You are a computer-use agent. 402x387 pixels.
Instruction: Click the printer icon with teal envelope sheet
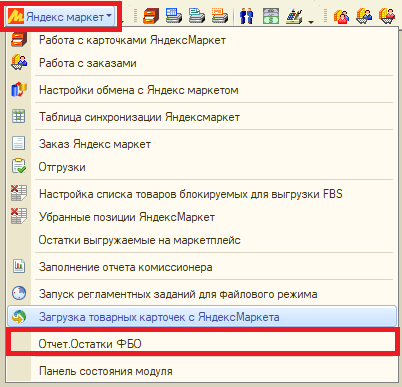[x=197, y=16]
